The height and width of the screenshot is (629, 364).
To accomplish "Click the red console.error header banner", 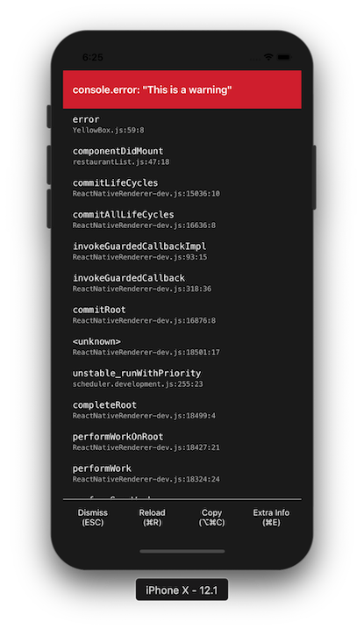I will [182, 89].
